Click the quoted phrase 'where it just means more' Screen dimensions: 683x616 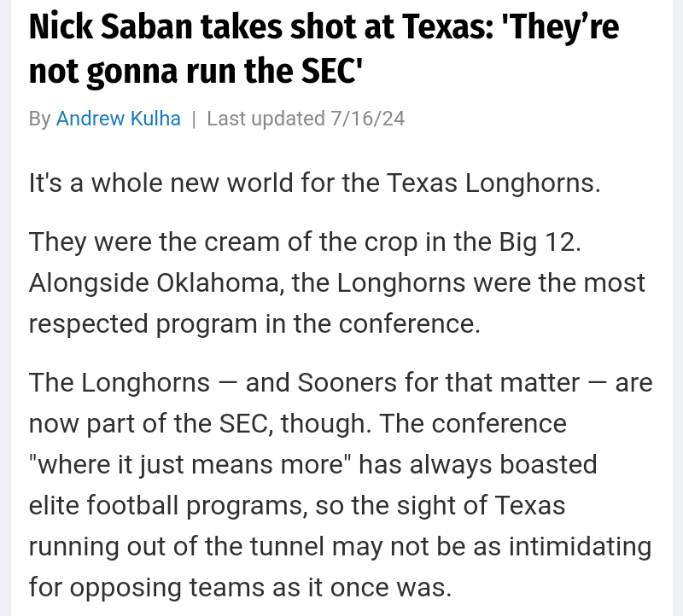(x=191, y=465)
